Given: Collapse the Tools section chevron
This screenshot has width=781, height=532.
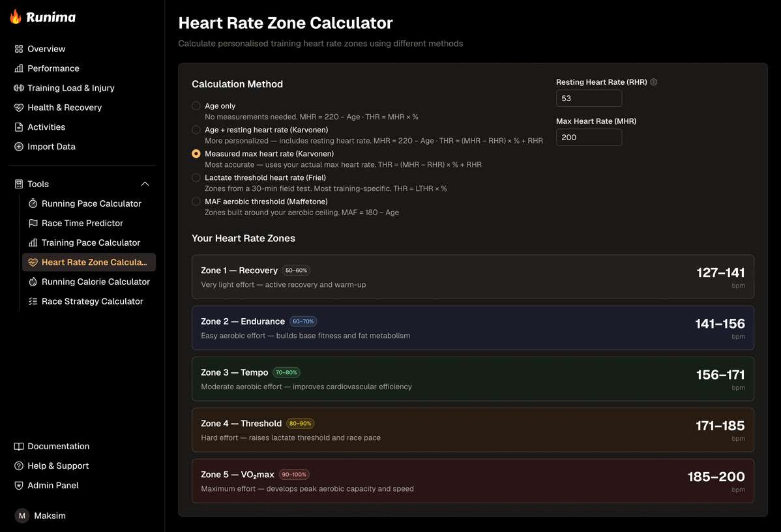Looking at the screenshot, I should pos(145,184).
